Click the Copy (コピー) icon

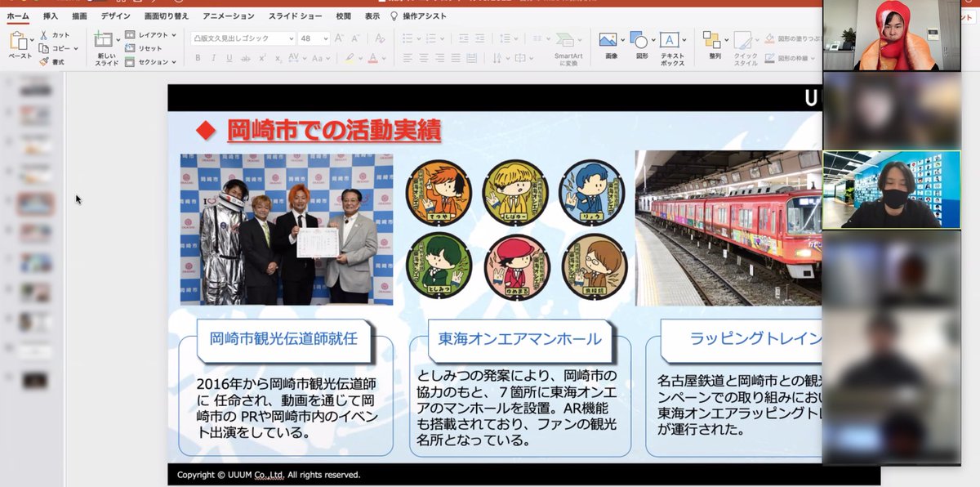[x=44, y=48]
